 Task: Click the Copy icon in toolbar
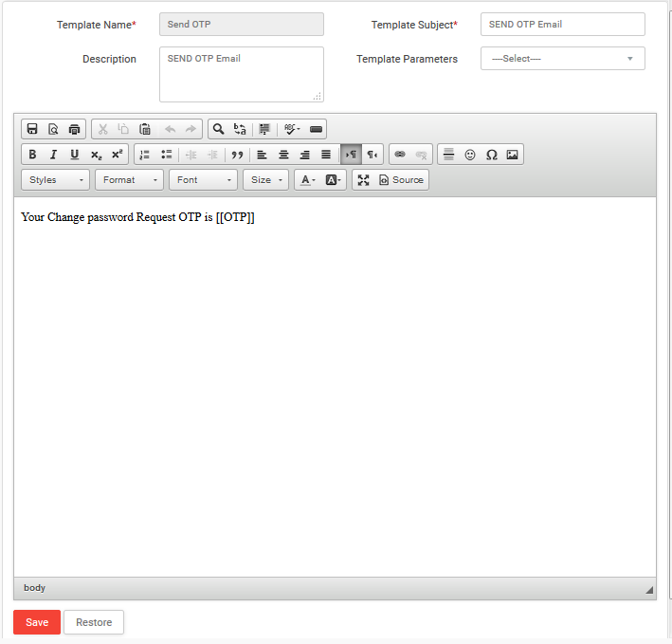pyautogui.click(x=123, y=129)
